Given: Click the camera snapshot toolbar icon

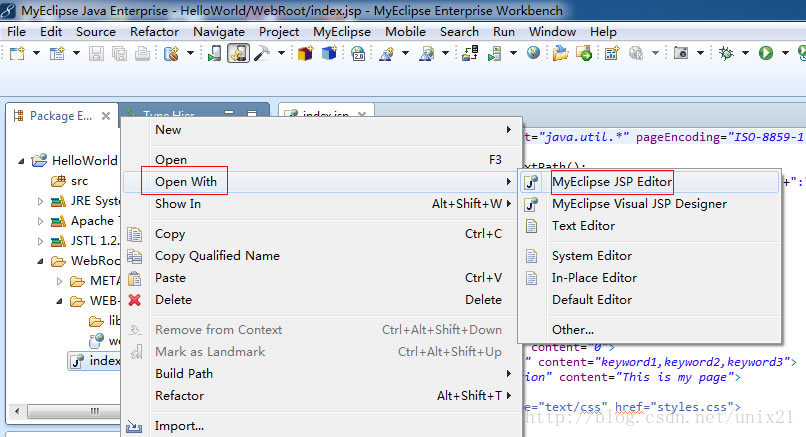Looking at the screenshot, I should [681, 53].
